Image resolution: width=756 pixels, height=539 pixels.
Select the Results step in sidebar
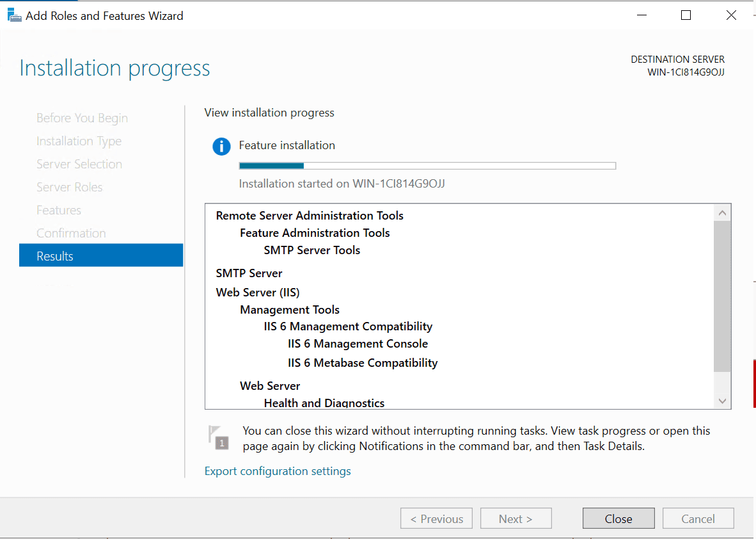coord(101,256)
